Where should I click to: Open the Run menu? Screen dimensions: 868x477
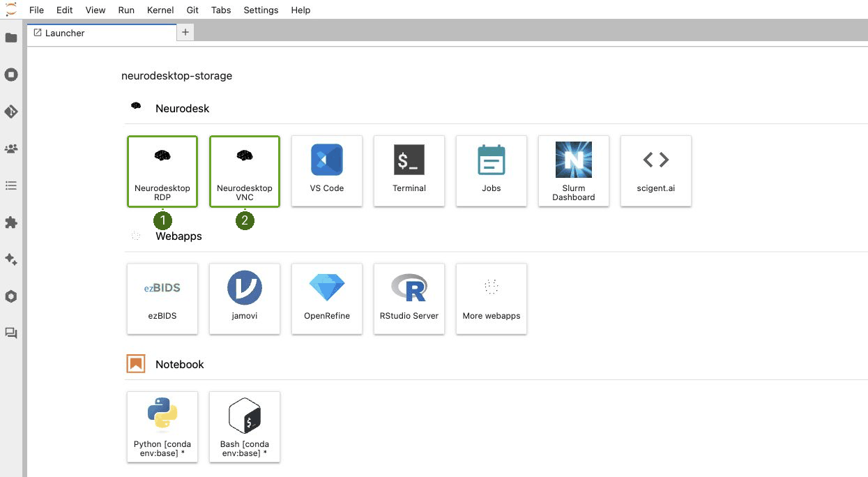tap(126, 10)
